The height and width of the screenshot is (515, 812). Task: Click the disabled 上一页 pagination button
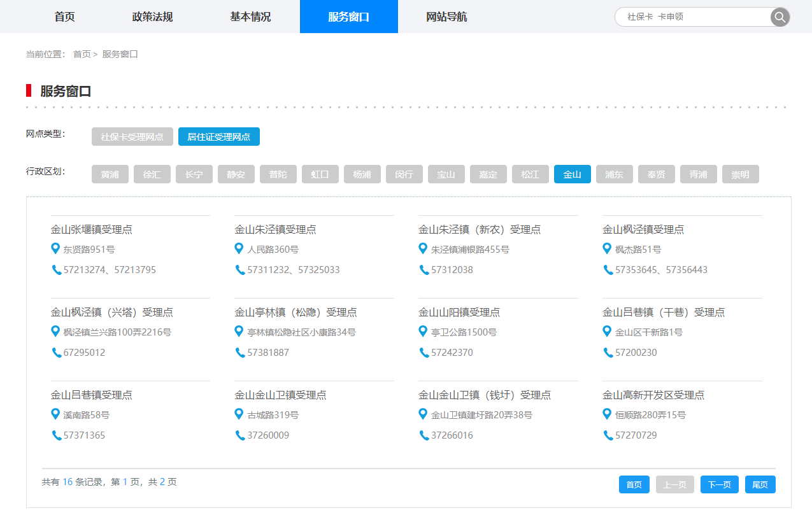tap(675, 484)
